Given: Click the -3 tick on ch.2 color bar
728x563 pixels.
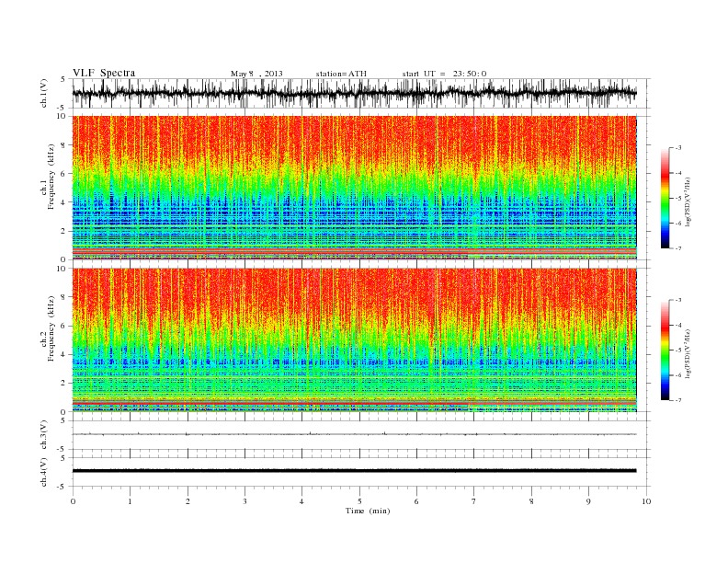Looking at the screenshot, I should [677, 300].
